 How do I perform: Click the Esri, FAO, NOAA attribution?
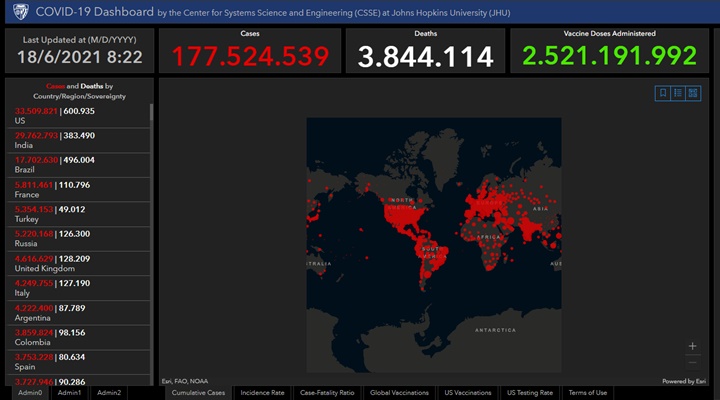185,381
